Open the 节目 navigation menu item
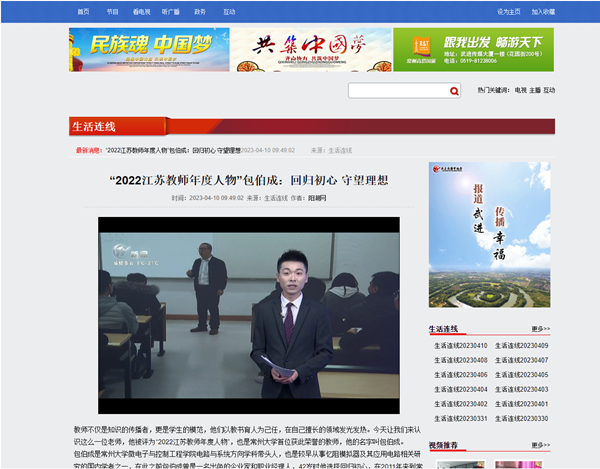The width and height of the screenshot is (600, 469). (x=112, y=12)
